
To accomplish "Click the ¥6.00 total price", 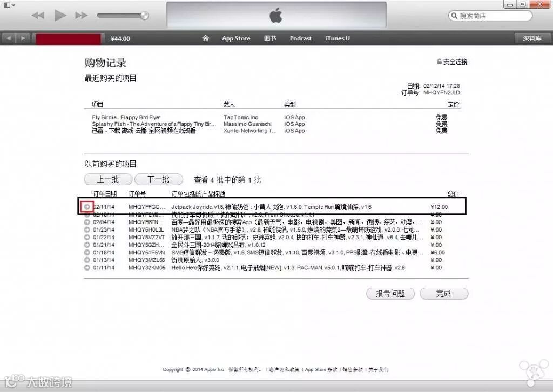I will pyautogui.click(x=437, y=252).
